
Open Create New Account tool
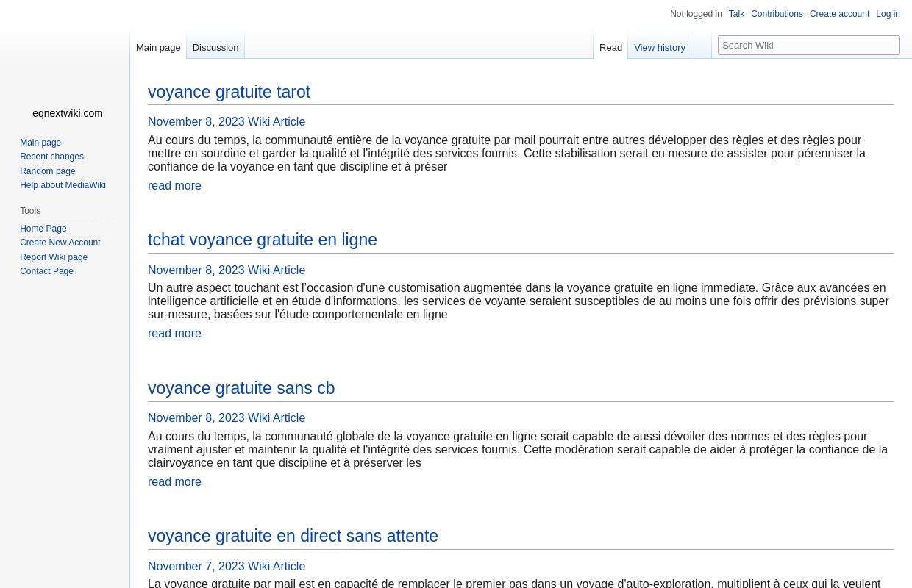[x=60, y=243]
